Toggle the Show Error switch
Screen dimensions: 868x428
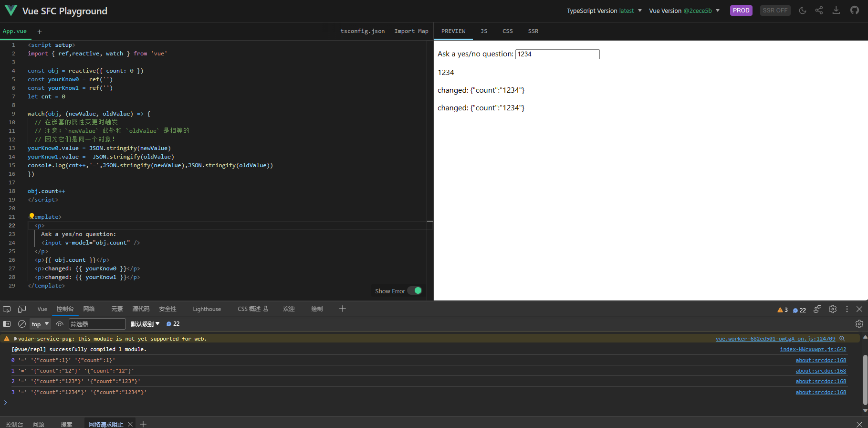[415, 290]
